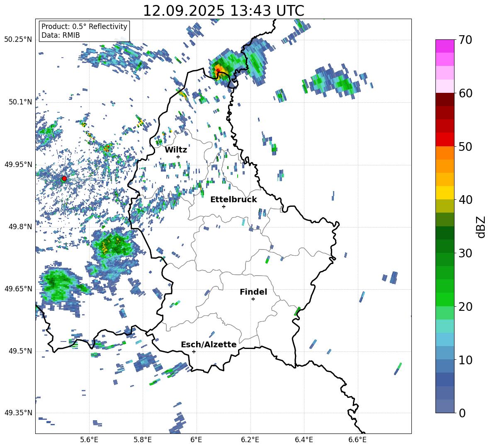Click the cross marker below Ettelbruck

pyautogui.click(x=224, y=206)
